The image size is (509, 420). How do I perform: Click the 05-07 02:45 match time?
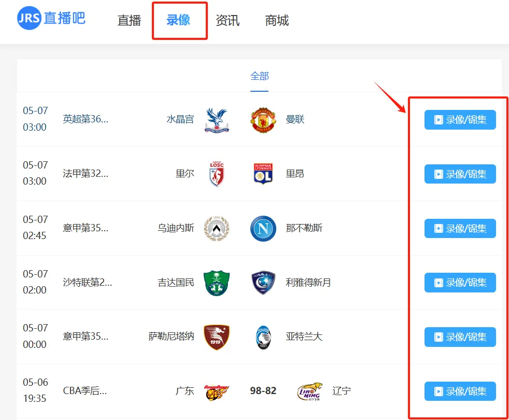coord(35,228)
